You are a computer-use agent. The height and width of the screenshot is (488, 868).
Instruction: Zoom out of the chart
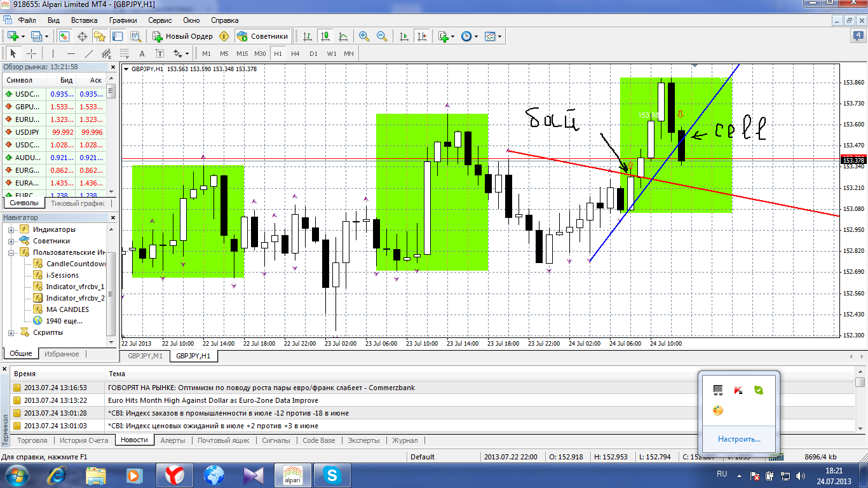(x=382, y=36)
